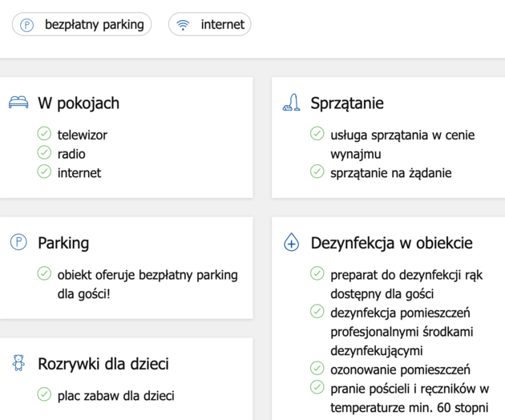Click the droplet icon beside Dezynfekcja w obiekcie
This screenshot has width=505, height=420.
pos(292,242)
